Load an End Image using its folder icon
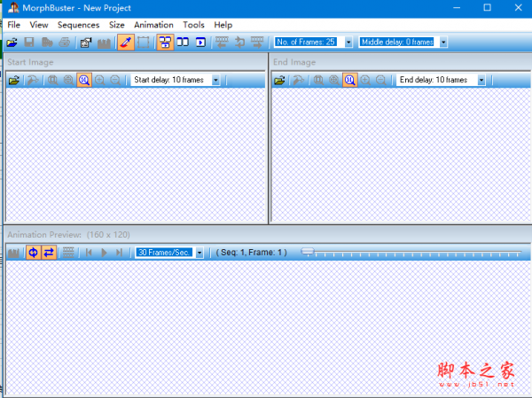532x398 pixels. pyautogui.click(x=279, y=81)
